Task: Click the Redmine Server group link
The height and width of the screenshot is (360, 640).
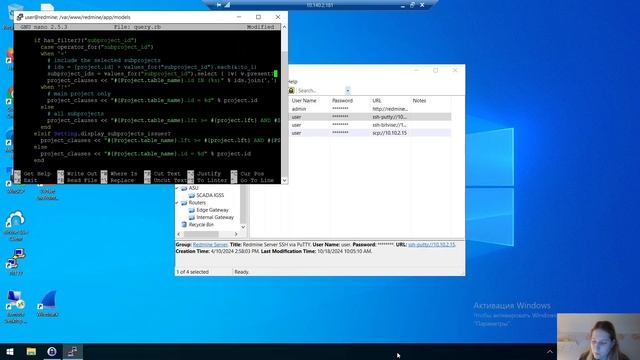Action: coord(210,244)
